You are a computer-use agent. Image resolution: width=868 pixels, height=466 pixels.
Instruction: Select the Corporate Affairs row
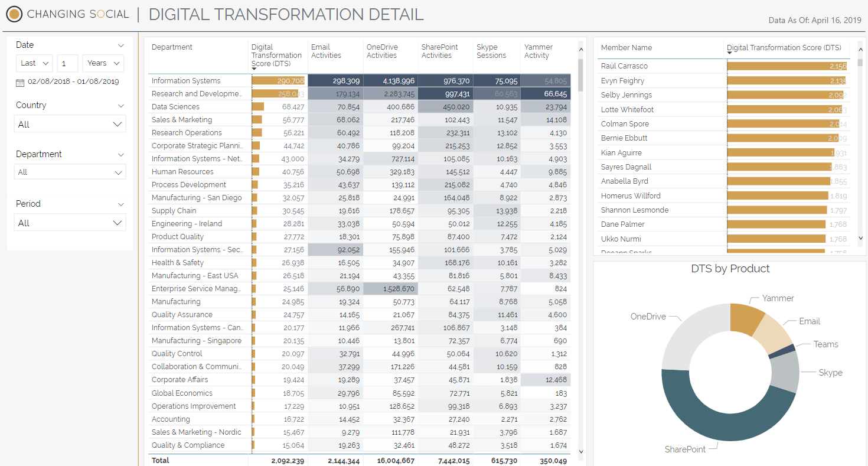(360, 380)
